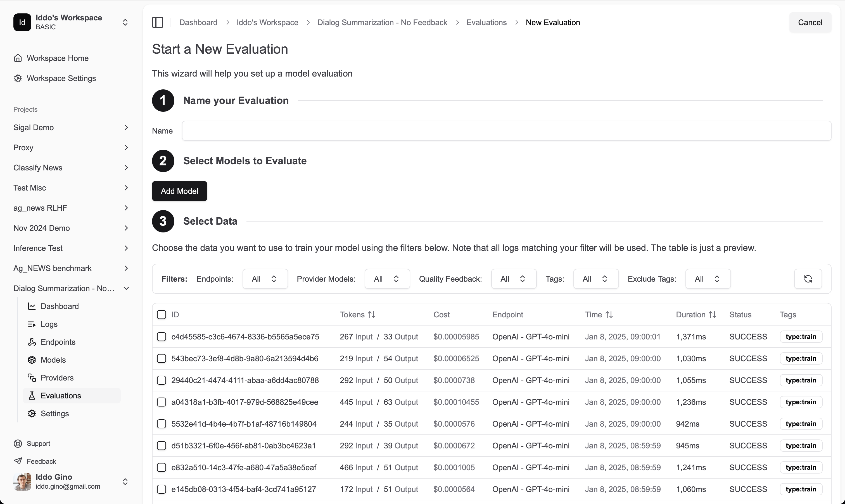
Task: Check the select-all checkbox in table header
Action: point(162,315)
